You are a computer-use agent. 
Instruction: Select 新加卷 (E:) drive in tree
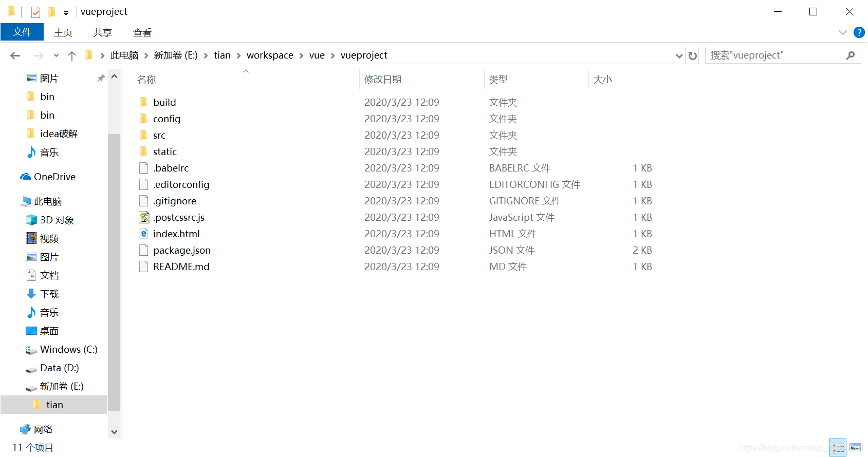click(62, 386)
